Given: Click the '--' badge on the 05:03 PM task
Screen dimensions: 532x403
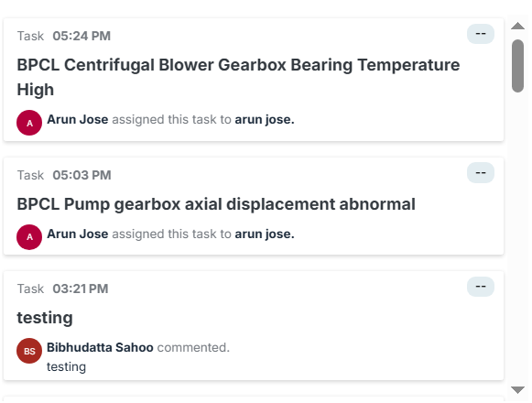Looking at the screenshot, I should (481, 173).
